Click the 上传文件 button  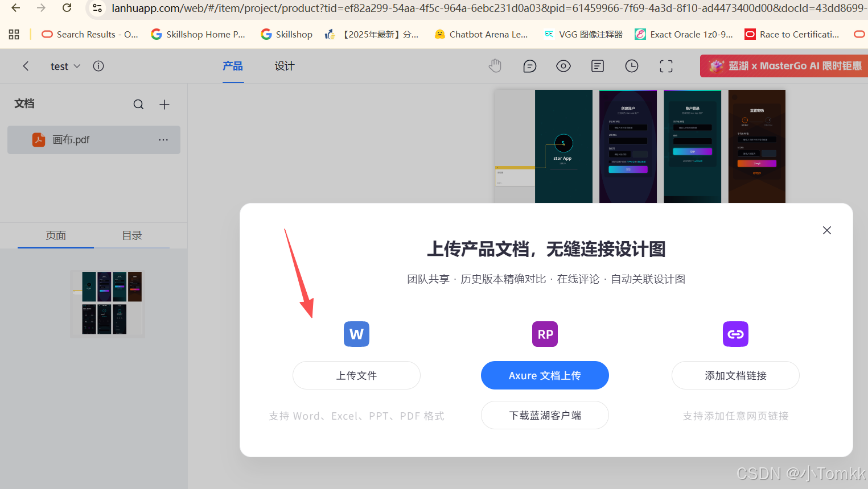point(356,375)
